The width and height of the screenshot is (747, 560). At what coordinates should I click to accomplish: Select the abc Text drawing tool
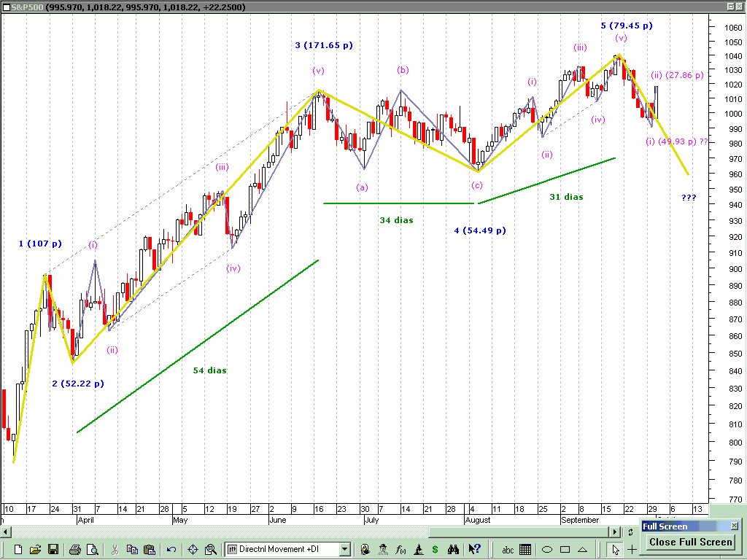(508, 550)
